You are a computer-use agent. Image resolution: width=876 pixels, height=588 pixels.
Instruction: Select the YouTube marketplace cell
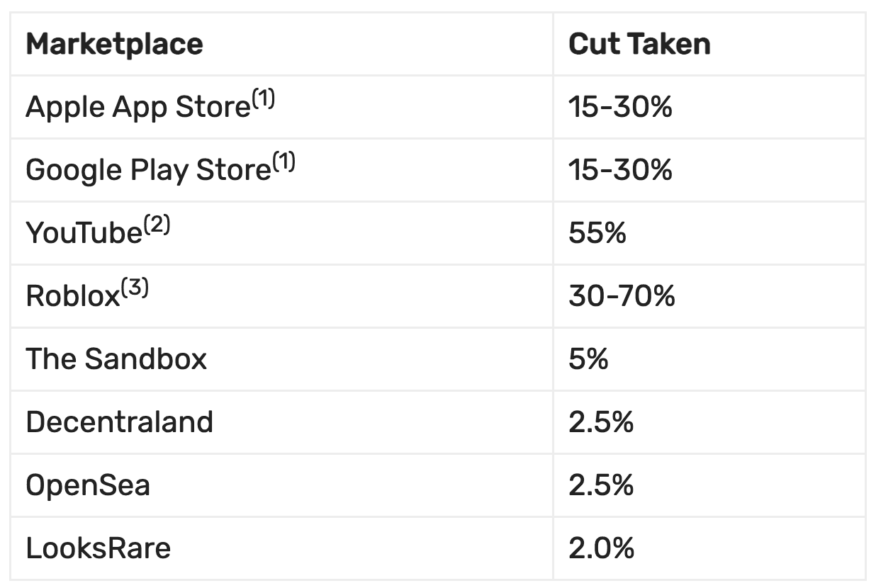pos(84,233)
